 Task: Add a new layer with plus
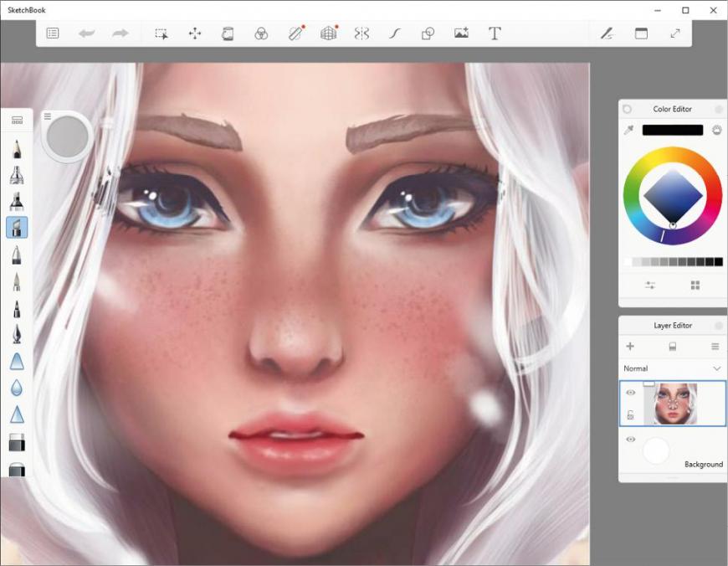(630, 346)
